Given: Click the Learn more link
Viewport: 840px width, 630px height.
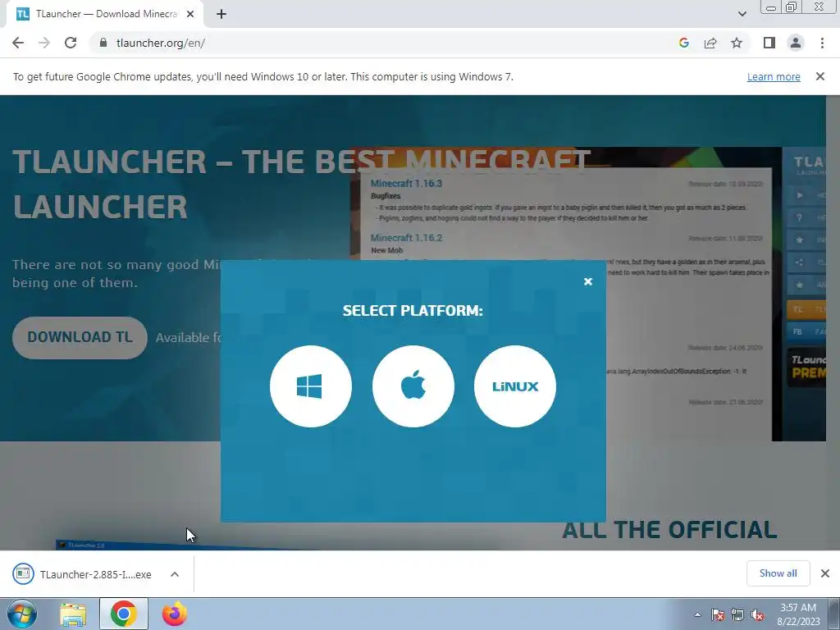Looking at the screenshot, I should 774,76.
